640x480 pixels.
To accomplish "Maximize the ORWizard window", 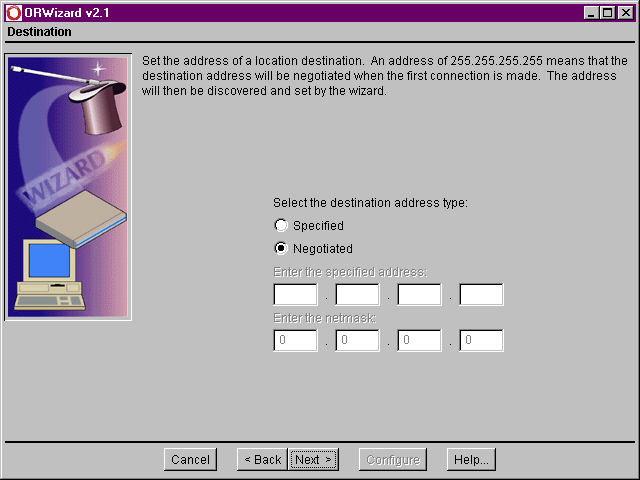I will pyautogui.click(x=607, y=12).
